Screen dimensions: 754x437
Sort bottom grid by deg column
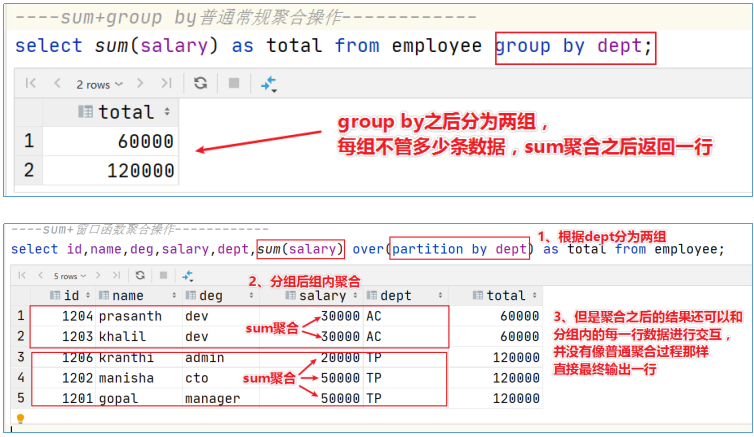click(x=251, y=295)
